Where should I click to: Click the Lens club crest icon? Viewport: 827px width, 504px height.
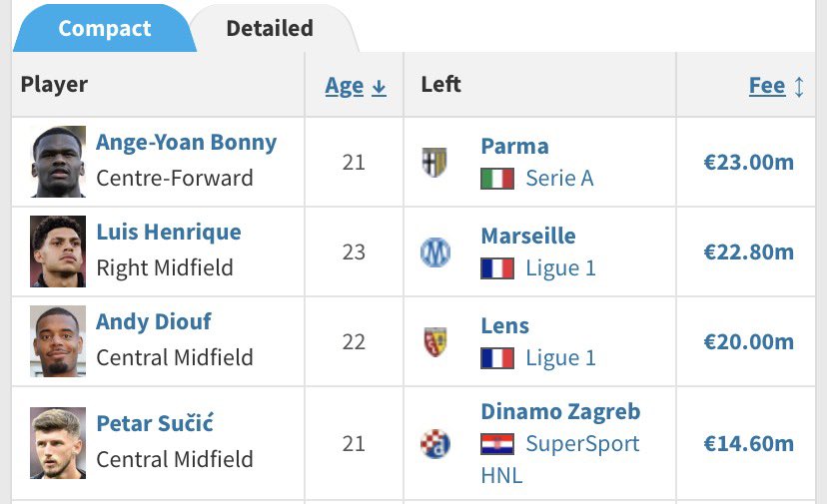(x=434, y=342)
